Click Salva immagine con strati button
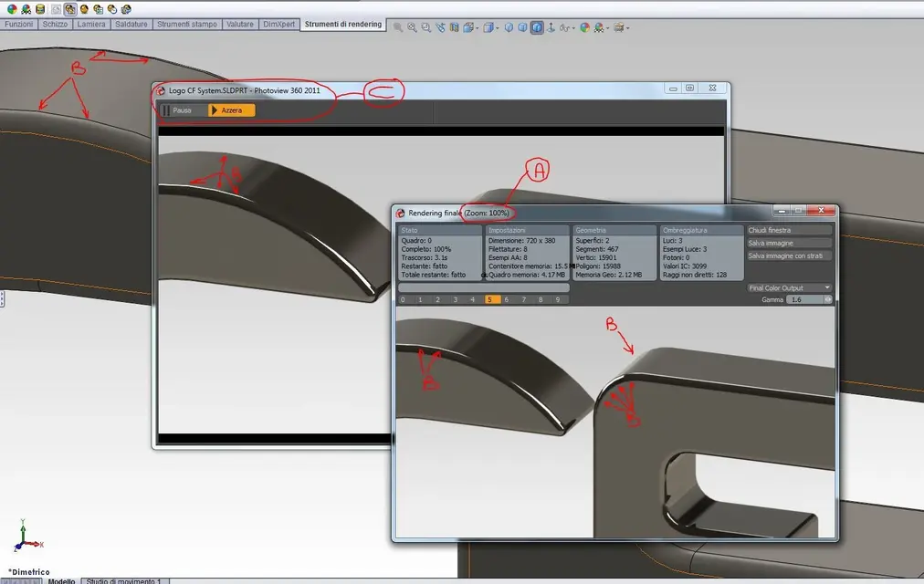Viewport: 924px width, 584px height. click(x=789, y=256)
